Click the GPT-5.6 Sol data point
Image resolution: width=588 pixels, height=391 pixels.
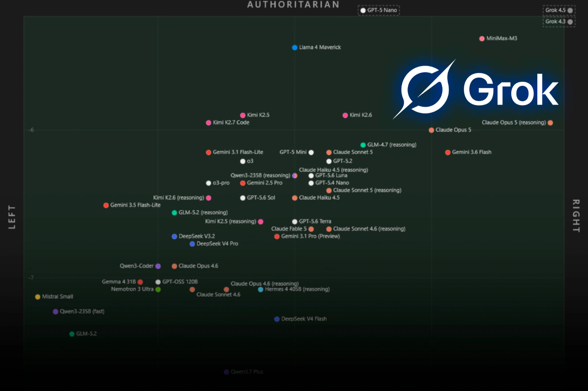(x=243, y=198)
